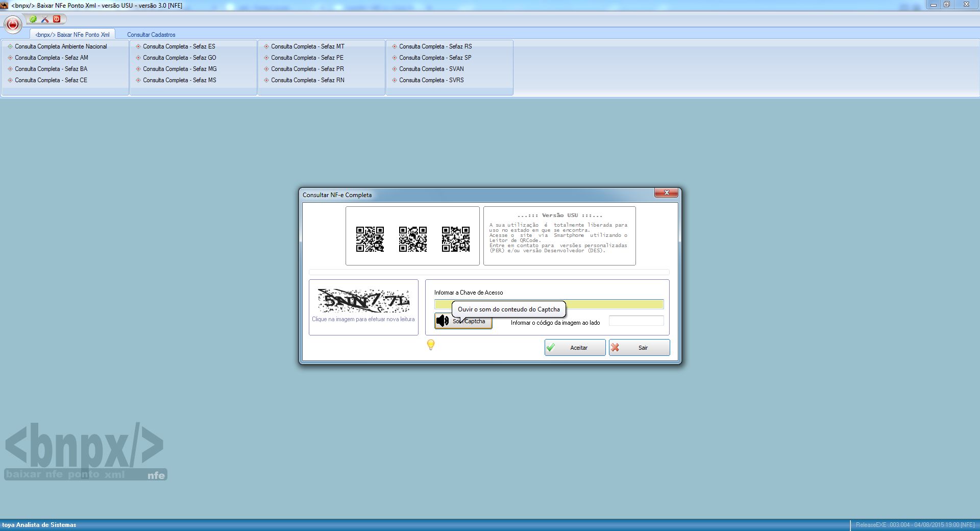Click the 'Versão USU' heading text
980x531 pixels.
[560, 215]
